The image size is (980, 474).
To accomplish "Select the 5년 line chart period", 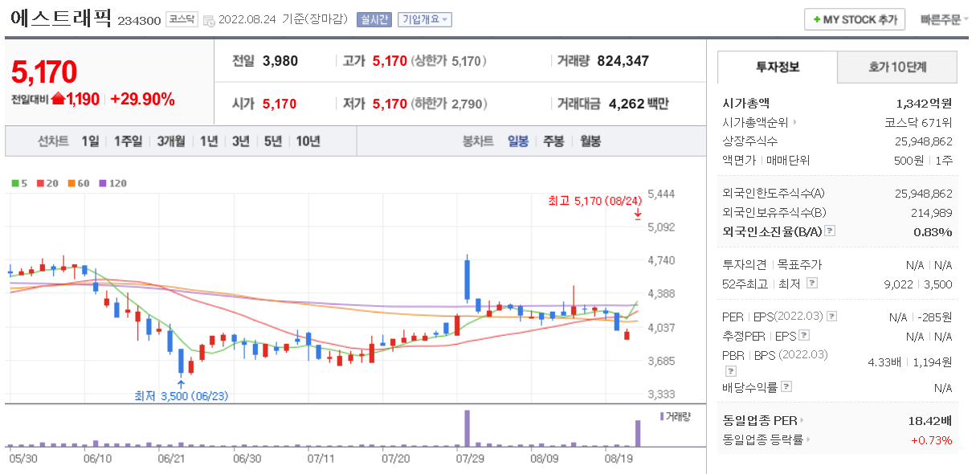I will click(x=273, y=141).
